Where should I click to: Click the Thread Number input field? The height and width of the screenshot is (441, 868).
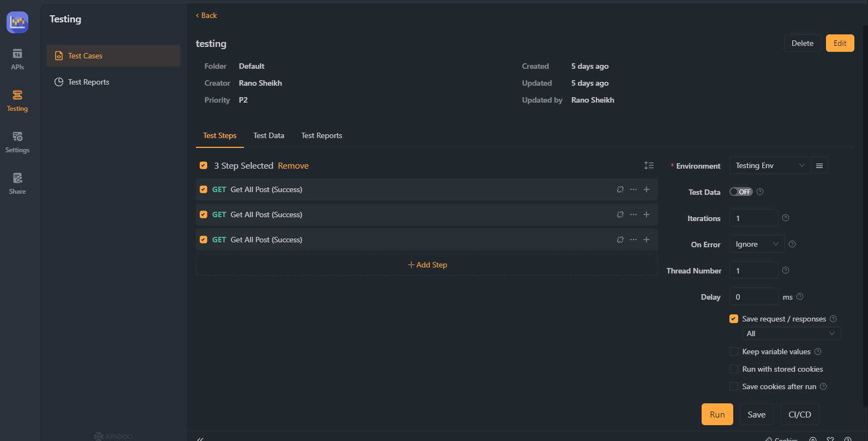click(753, 270)
